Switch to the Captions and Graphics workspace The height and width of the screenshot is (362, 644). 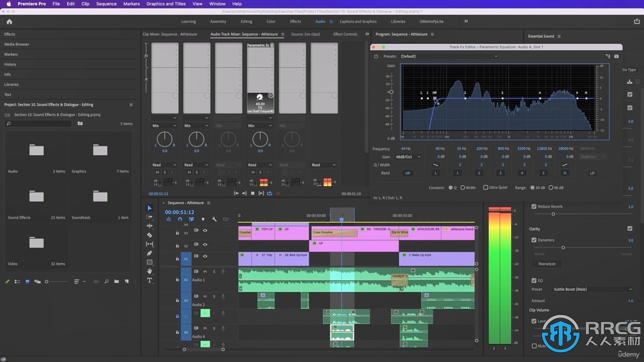click(358, 22)
